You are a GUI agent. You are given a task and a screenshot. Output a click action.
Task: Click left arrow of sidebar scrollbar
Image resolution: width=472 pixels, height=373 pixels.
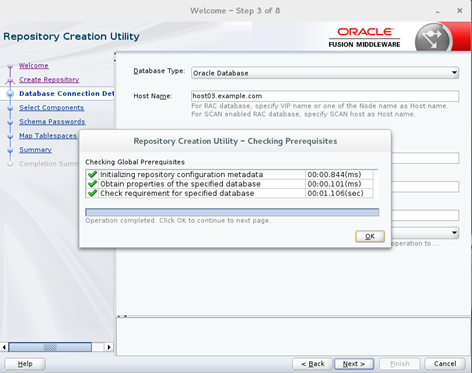coord(4,347)
